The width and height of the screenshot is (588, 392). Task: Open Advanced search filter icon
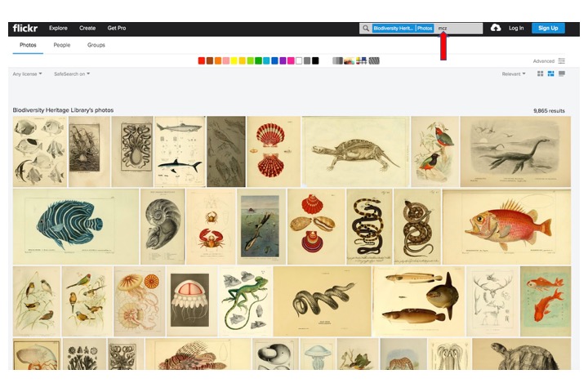(561, 60)
